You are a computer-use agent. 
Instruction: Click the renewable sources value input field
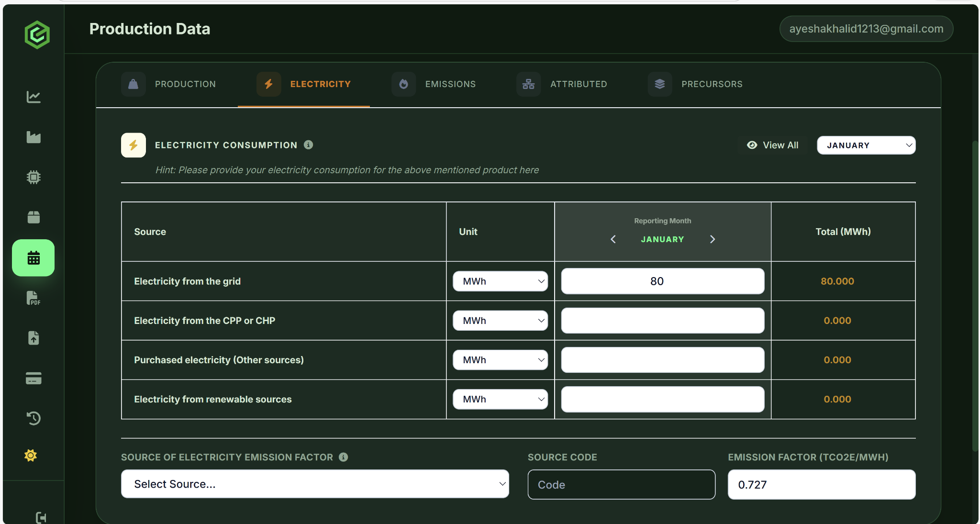point(662,399)
